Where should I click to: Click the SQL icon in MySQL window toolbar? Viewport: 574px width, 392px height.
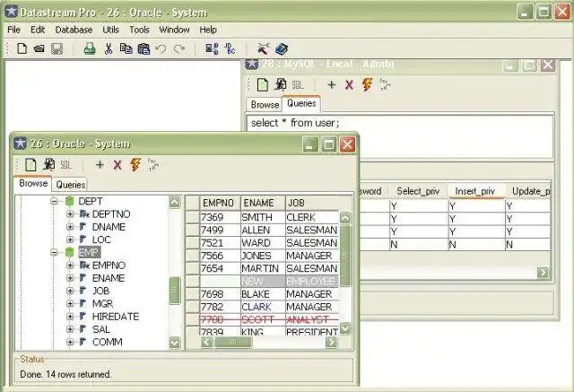click(x=298, y=85)
